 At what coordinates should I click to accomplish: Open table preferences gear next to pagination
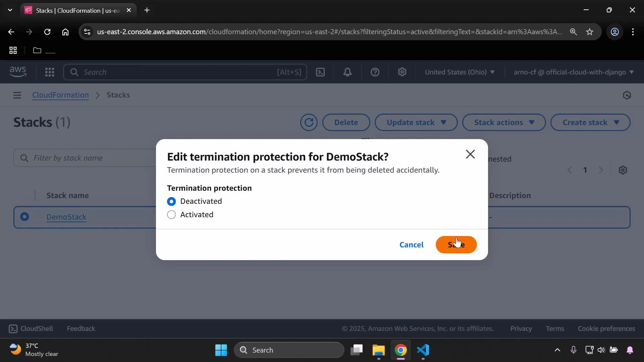623,170
